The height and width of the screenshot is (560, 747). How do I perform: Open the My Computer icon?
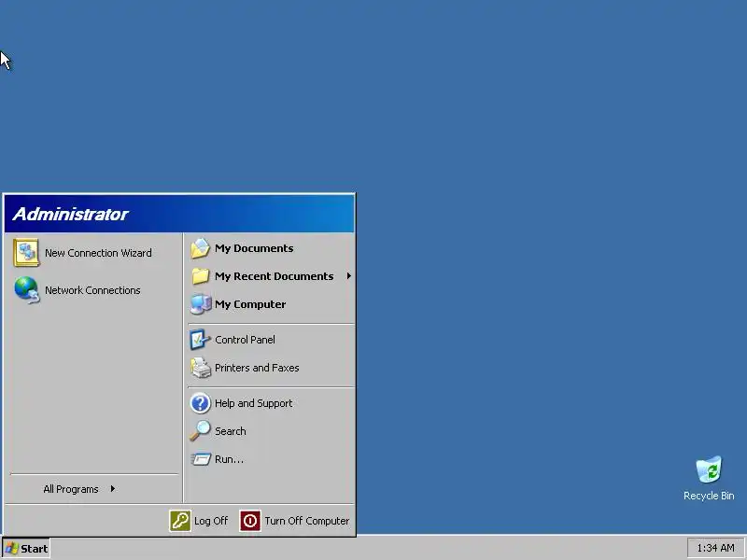[201, 304]
